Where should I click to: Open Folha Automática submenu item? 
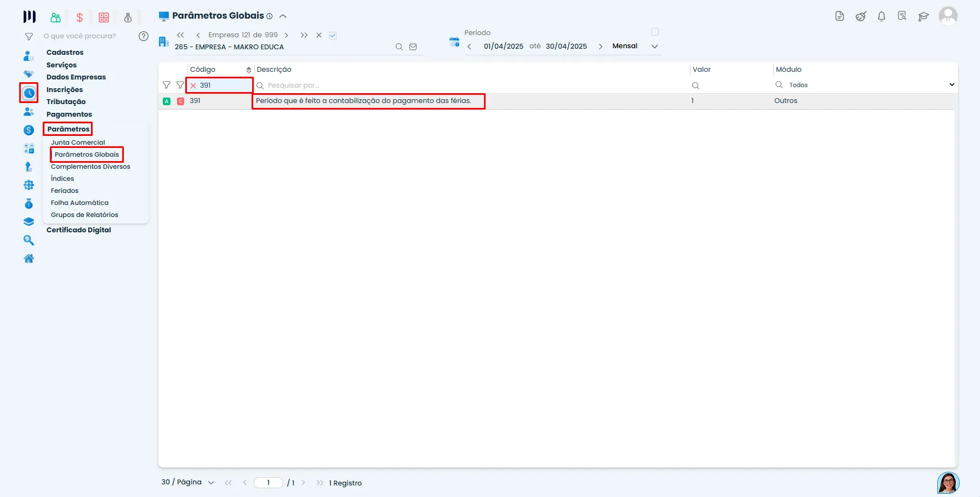pyautogui.click(x=79, y=203)
